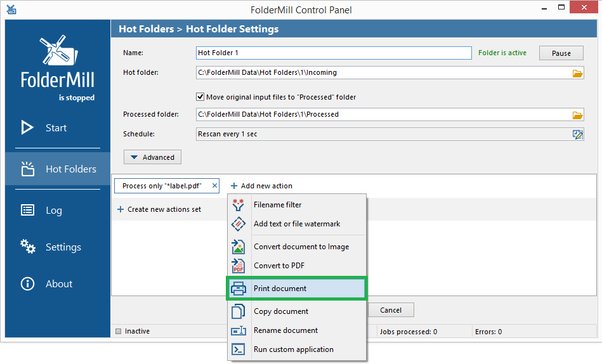Go to Hot Folders breadcrumb
Viewport: 602px width, 364px height.
pos(147,29)
